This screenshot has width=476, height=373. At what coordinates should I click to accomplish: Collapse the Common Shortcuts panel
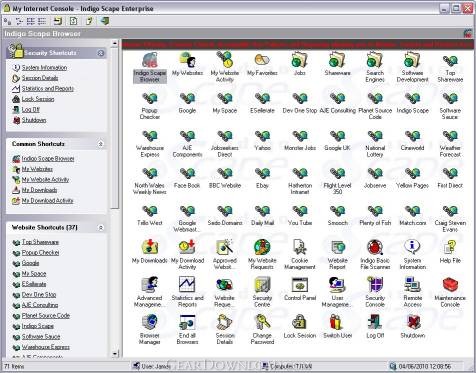pos(101,144)
